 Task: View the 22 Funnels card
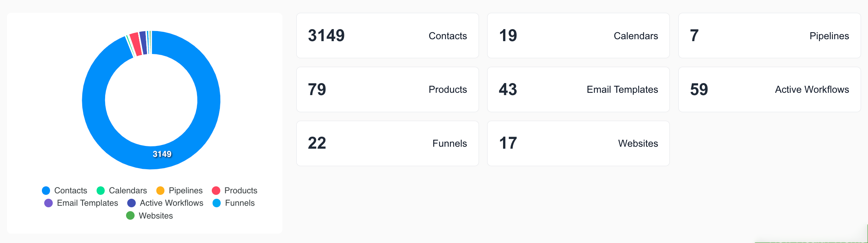(387, 144)
